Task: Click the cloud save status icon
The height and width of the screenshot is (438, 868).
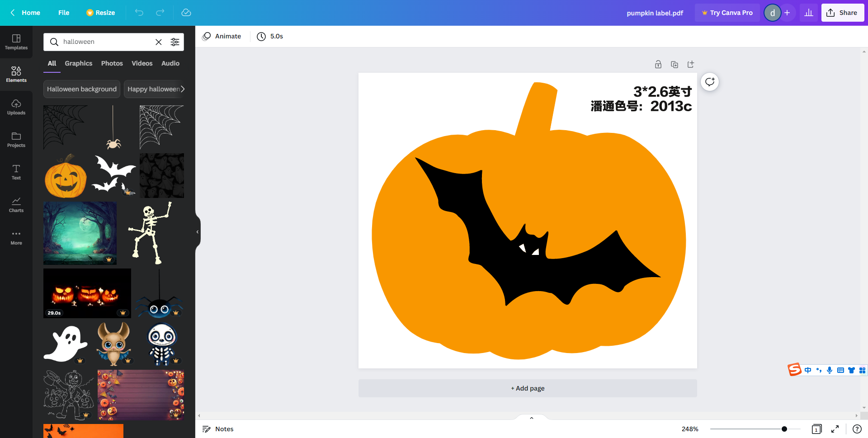Action: (x=186, y=13)
